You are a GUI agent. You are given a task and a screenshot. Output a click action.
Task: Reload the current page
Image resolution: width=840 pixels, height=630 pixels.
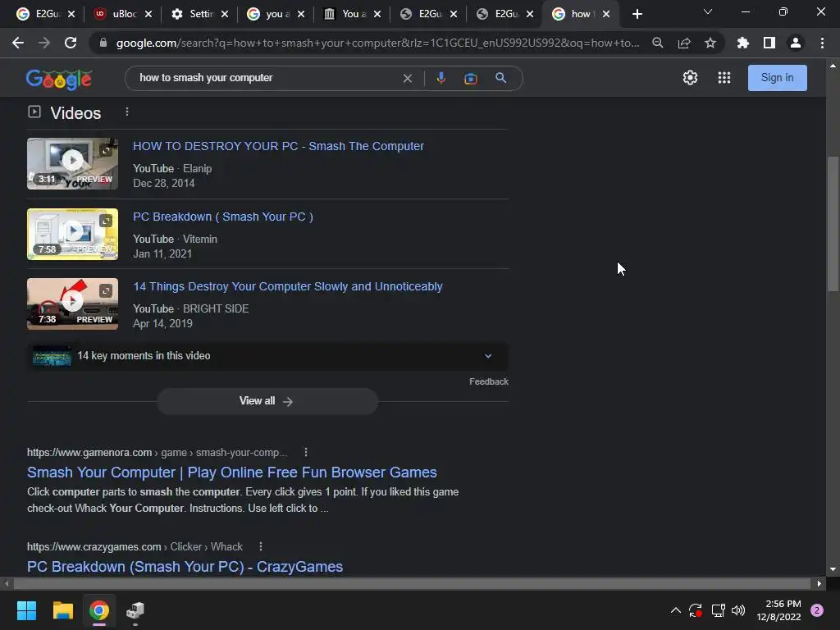pos(71,43)
